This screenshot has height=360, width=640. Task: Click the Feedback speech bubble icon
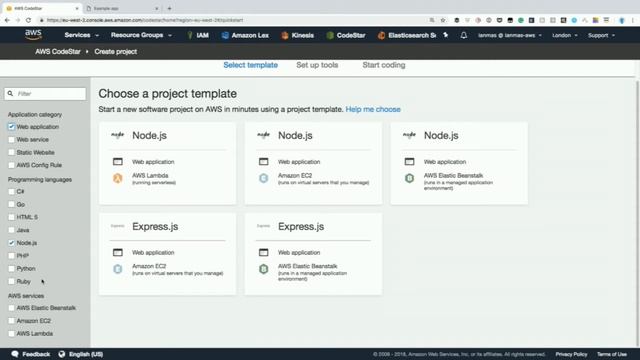click(15, 354)
